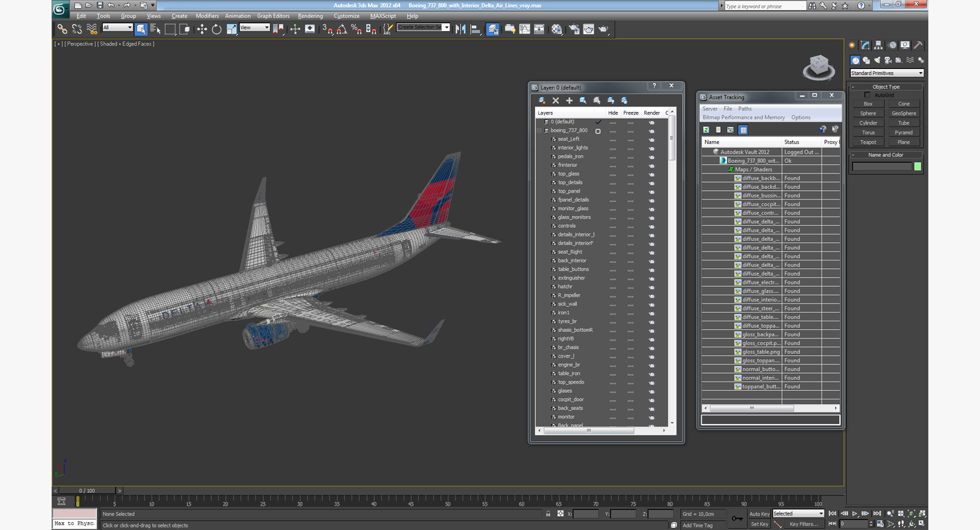Toggle the Selection Lock icon in status bar
Image resolution: width=980 pixels, height=530 pixels.
(548, 513)
